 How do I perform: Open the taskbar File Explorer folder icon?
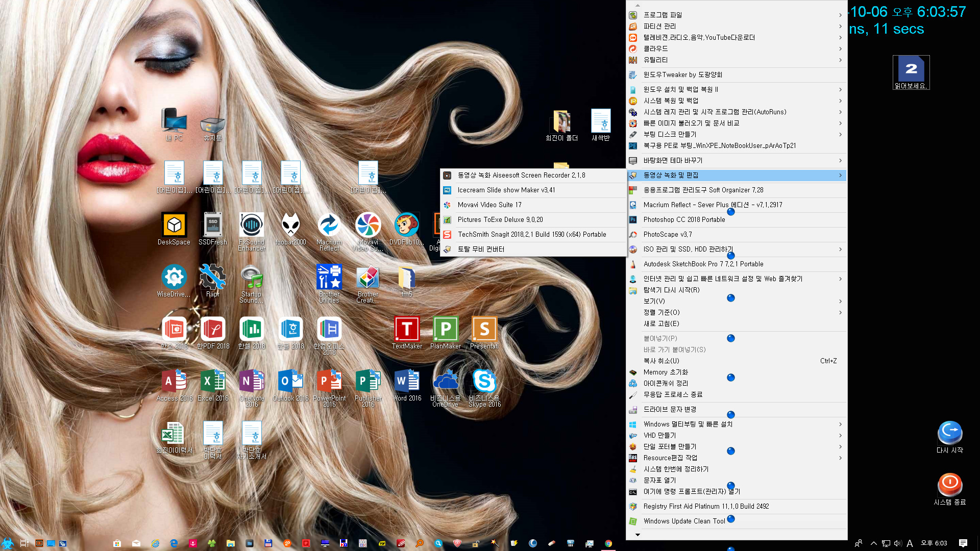point(231,543)
